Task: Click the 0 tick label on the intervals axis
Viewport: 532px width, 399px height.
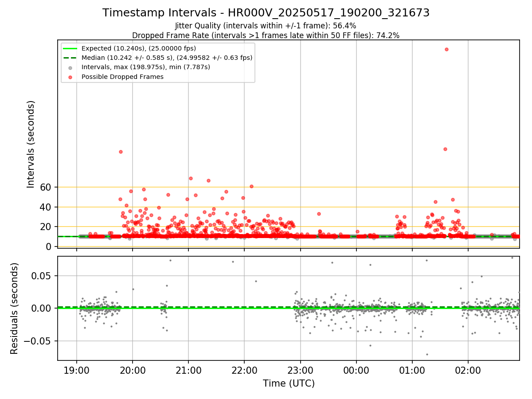Action: (x=50, y=246)
